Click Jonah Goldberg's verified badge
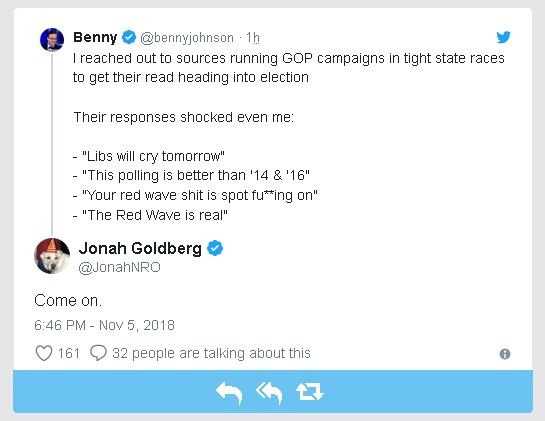Image resolution: width=545 pixels, height=421 pixels. pyautogui.click(x=215, y=248)
